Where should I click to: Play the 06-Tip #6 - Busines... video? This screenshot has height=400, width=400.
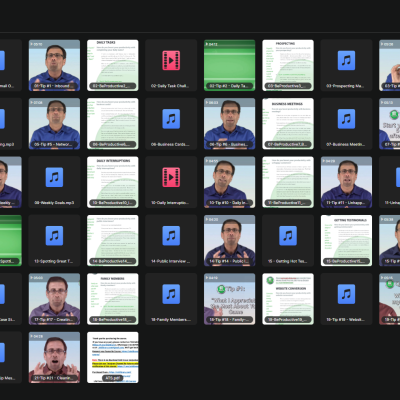point(229,124)
